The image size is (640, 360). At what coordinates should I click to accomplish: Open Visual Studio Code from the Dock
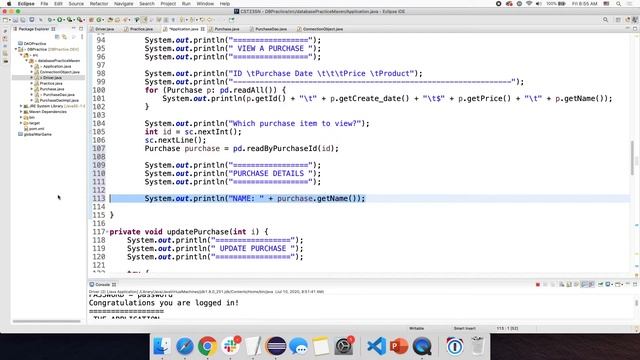376,346
